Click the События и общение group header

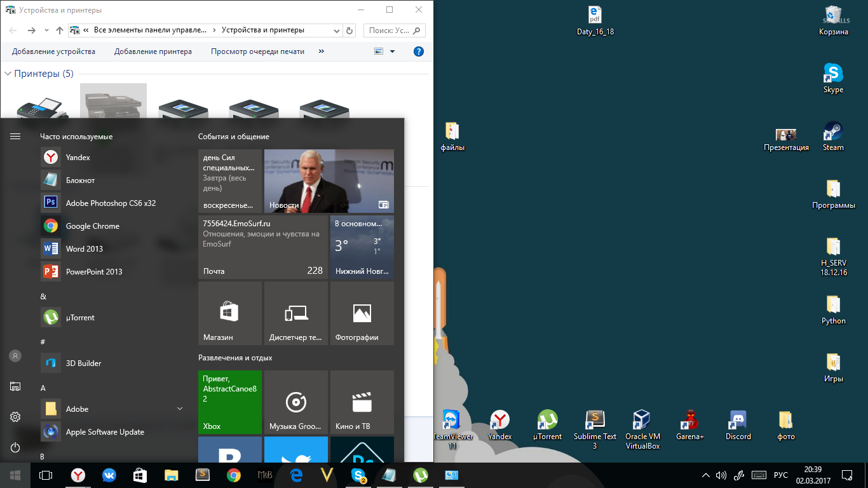234,137
